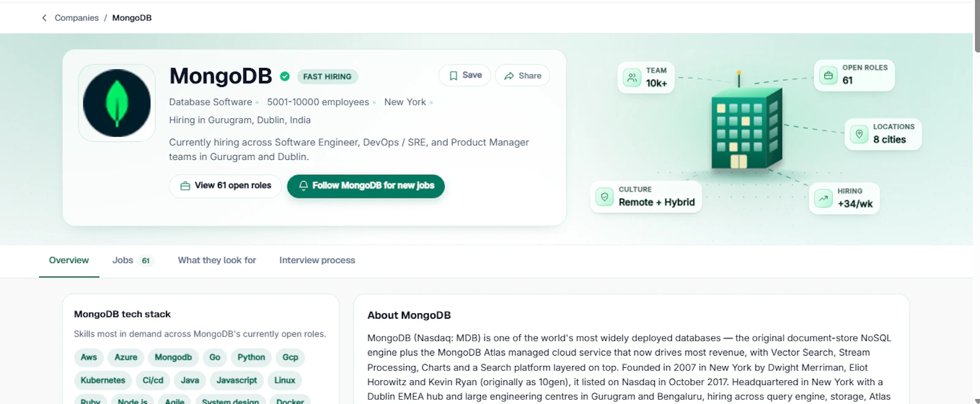980x404 pixels.
Task: Open the Interview process tab
Action: coord(317,261)
